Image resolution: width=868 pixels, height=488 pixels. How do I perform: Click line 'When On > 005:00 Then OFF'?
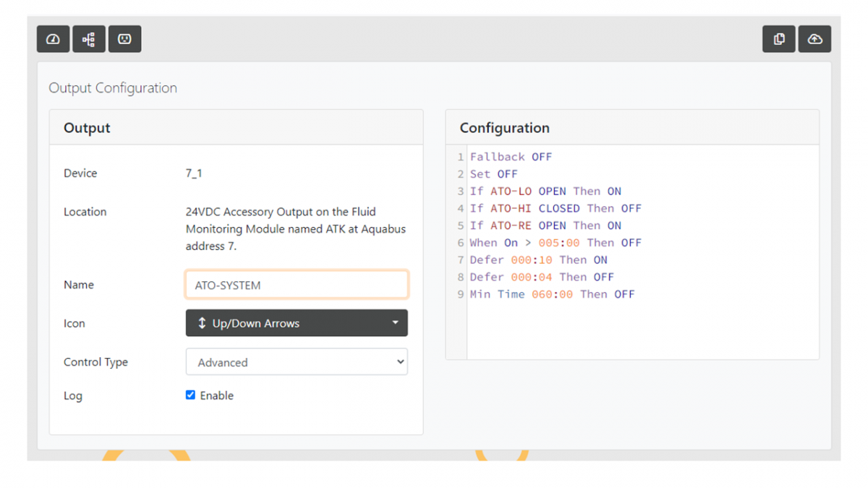click(556, 243)
